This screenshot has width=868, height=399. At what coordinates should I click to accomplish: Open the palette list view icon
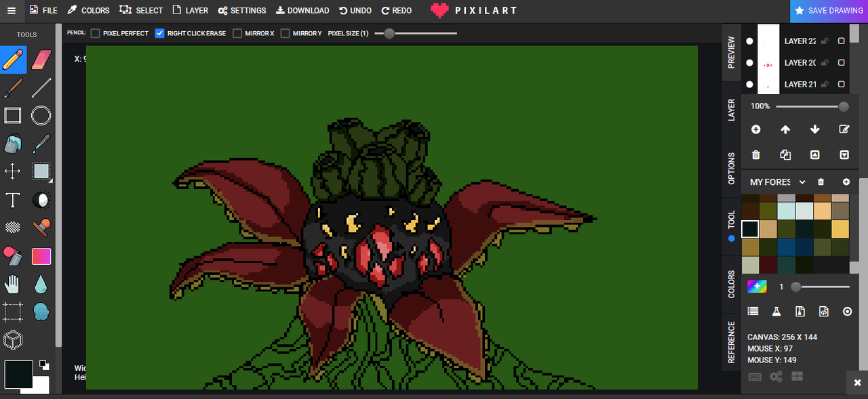coord(753,312)
